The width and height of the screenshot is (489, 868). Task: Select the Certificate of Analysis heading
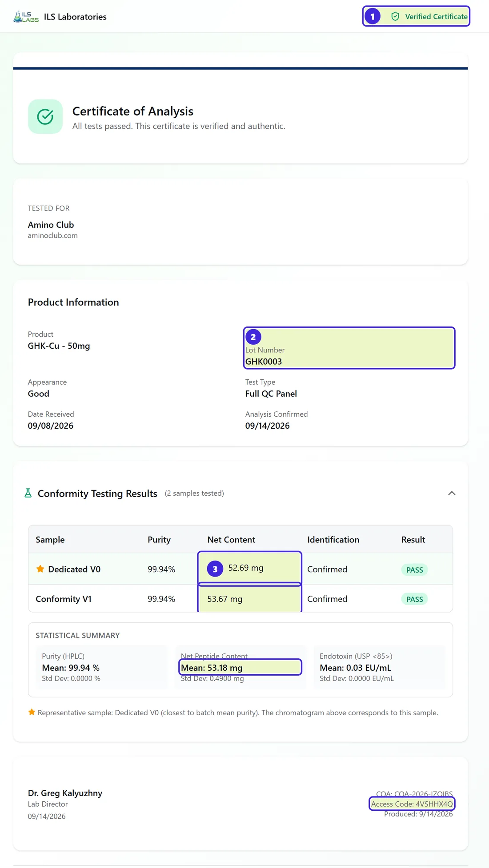click(x=133, y=111)
